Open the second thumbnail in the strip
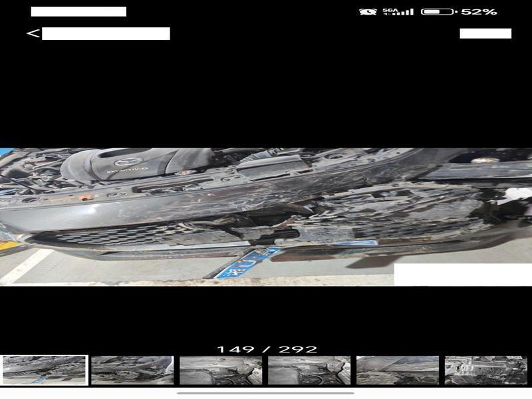The image size is (532, 399). pos(132,370)
